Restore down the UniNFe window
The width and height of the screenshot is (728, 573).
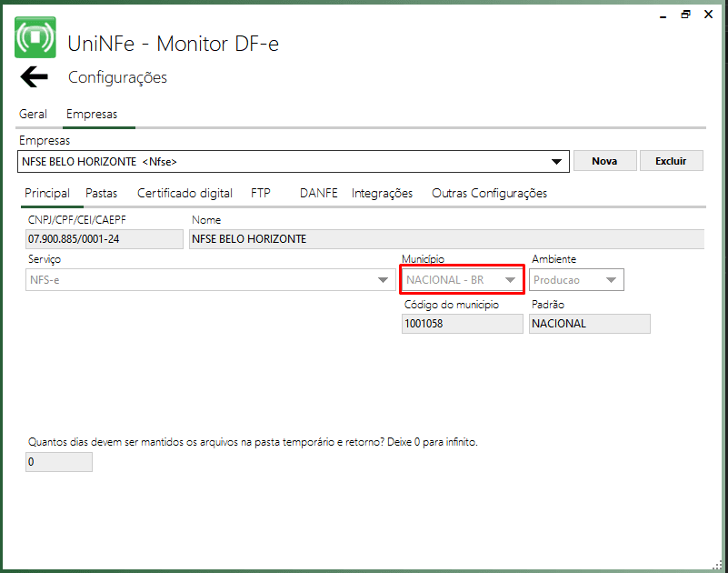685,15
